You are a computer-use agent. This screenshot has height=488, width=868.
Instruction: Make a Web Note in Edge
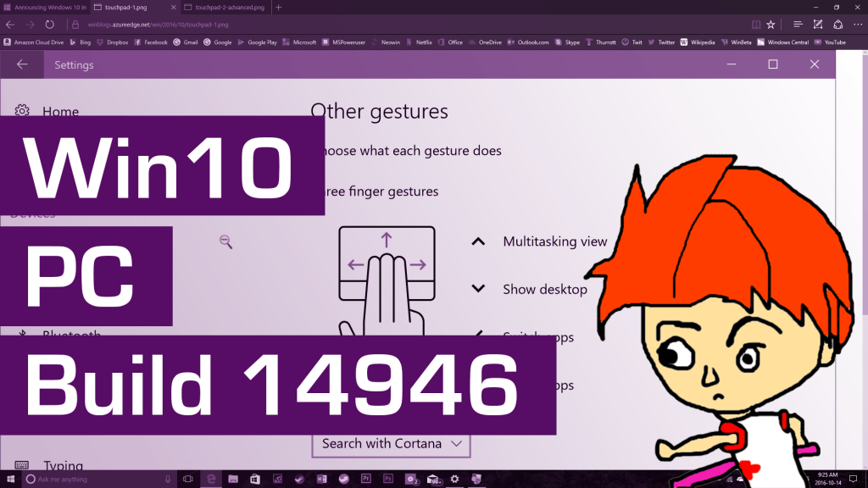(x=818, y=25)
